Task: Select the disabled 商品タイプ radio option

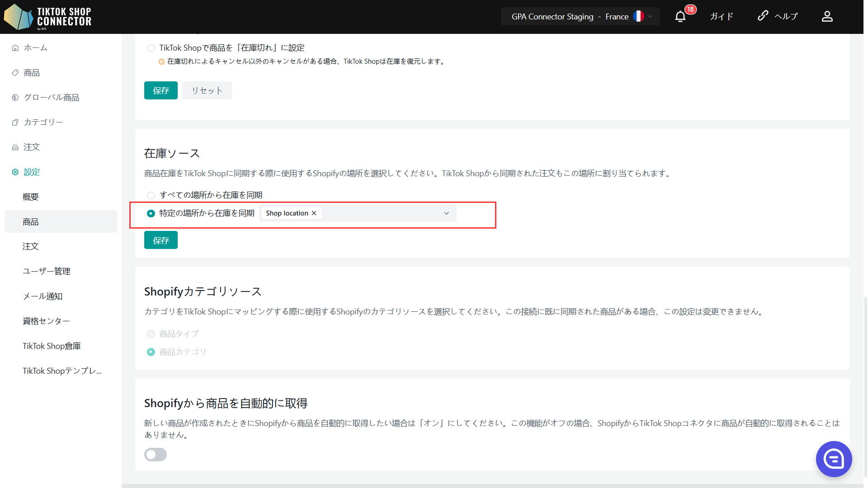Action: coord(151,334)
